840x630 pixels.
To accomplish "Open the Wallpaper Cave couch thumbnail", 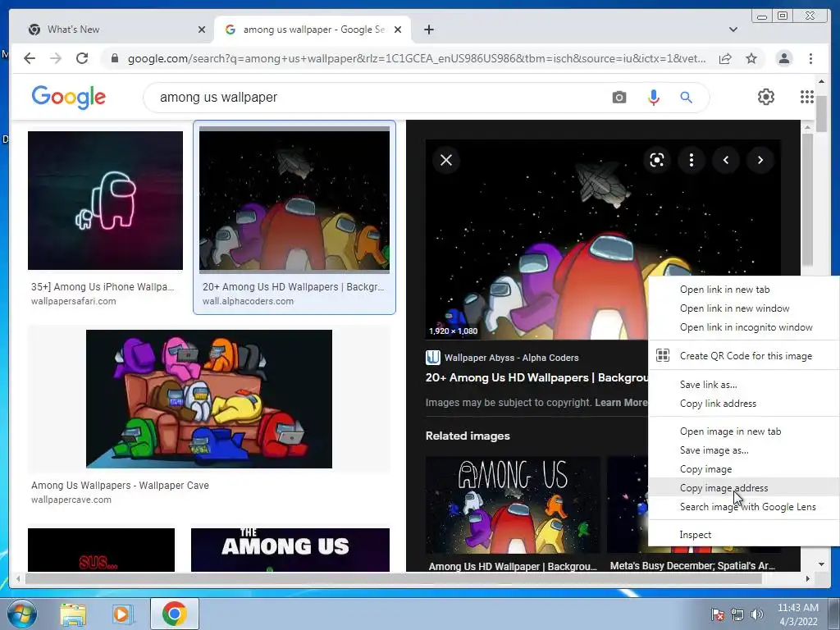I will click(x=209, y=399).
